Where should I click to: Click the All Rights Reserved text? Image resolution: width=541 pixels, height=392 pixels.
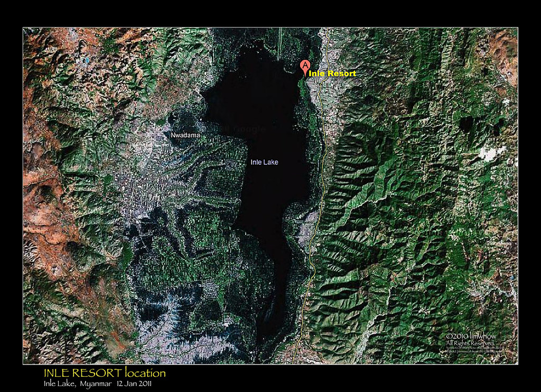(470, 343)
